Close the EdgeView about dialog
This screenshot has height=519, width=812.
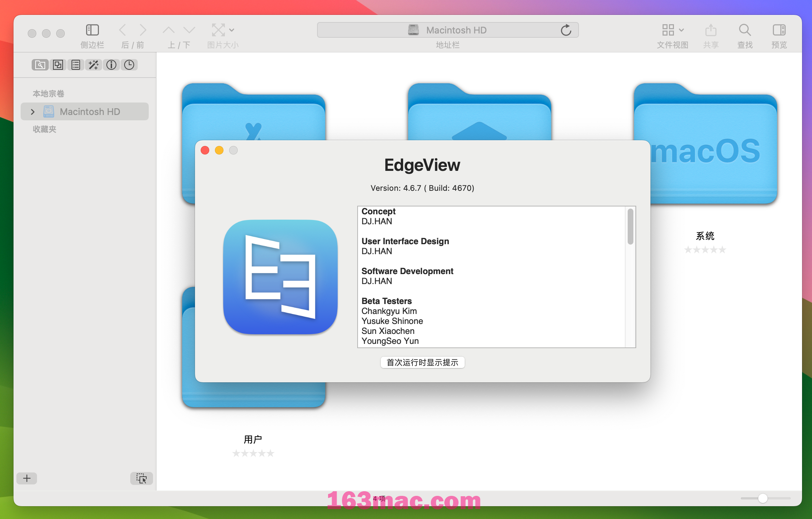[205, 150]
